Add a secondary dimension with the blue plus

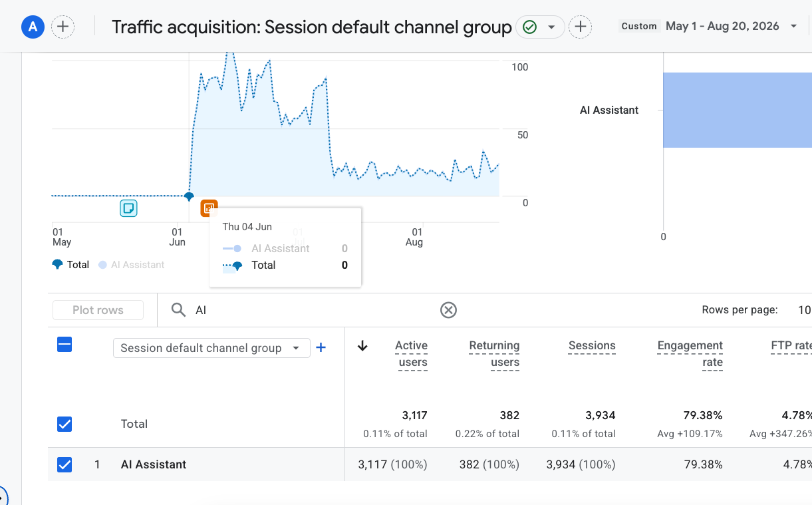(x=321, y=347)
